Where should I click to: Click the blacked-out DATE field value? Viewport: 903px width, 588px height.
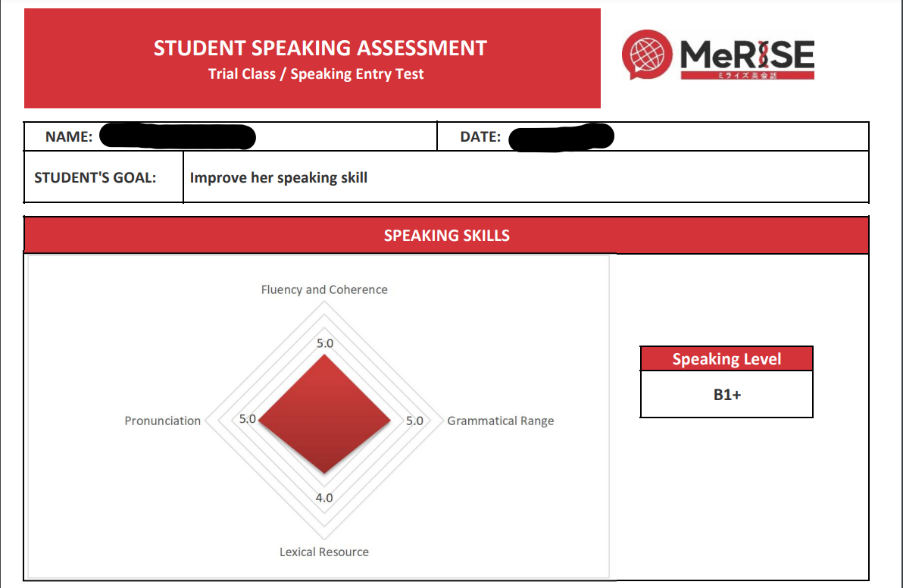click(x=561, y=137)
